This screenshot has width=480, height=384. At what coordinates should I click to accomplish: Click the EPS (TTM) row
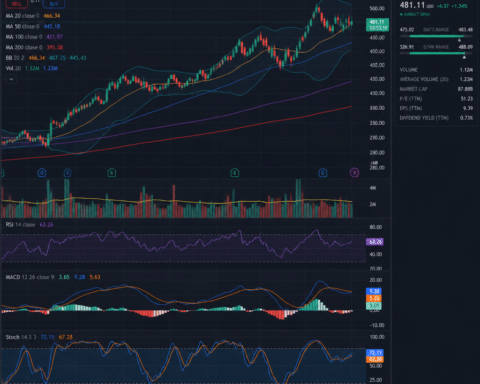point(436,108)
